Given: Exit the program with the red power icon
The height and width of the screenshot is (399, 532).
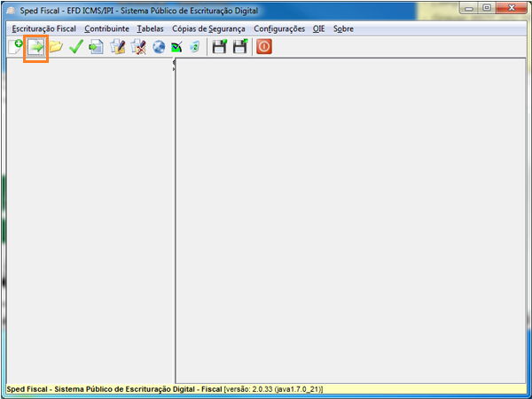Looking at the screenshot, I should click(264, 46).
